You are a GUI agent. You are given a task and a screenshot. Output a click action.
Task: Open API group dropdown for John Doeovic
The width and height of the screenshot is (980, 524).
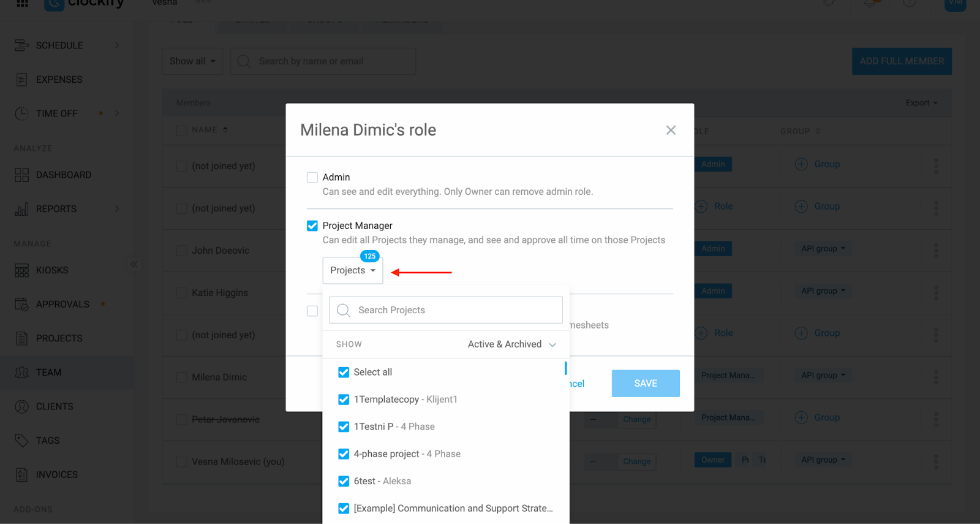[x=823, y=248]
